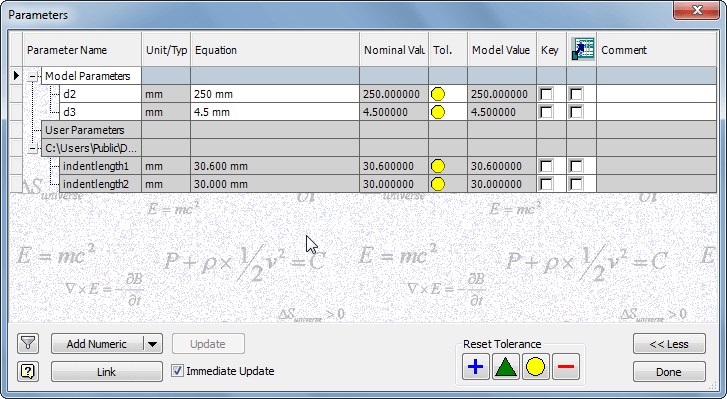Click the Tol. column header

[x=448, y=50]
